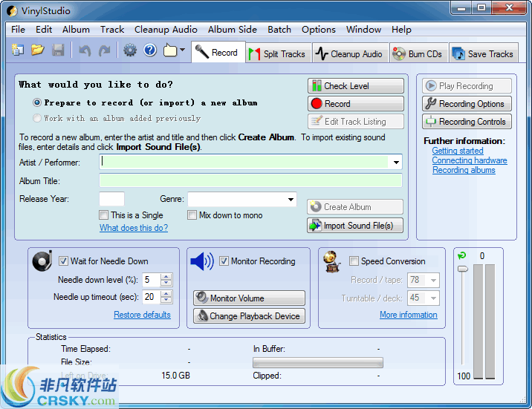Click the green reset level arrow icon
Screen dimensions: 532x409
coord(461,256)
